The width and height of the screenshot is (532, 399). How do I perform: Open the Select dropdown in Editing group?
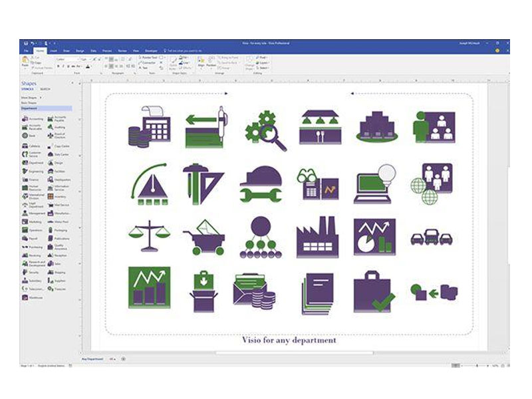(x=263, y=68)
